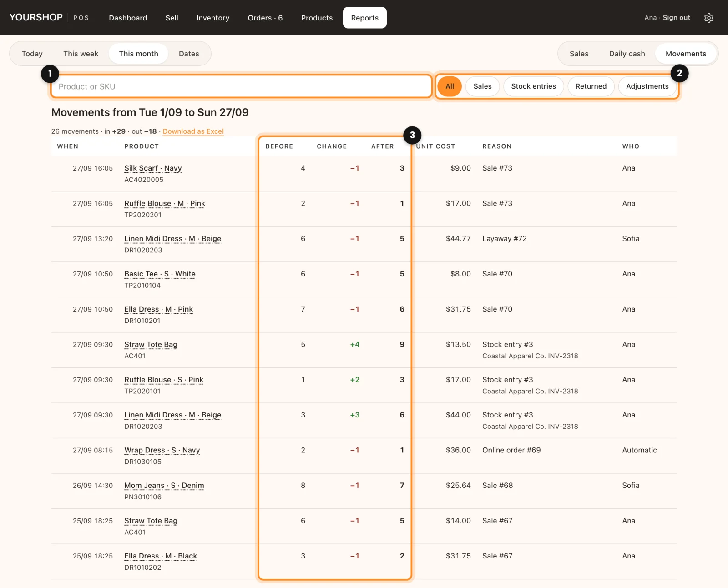Open Mom Jeans · S · Denim product
Screen dimensions: 728x588
[164, 486]
